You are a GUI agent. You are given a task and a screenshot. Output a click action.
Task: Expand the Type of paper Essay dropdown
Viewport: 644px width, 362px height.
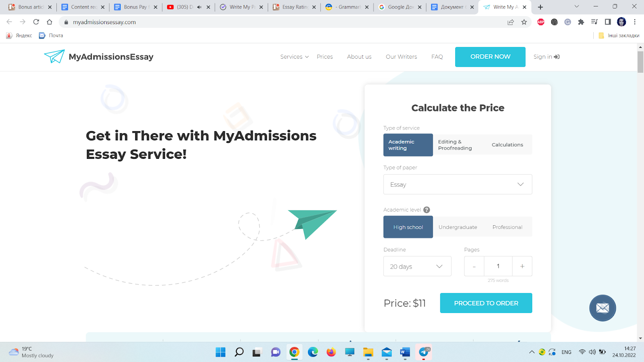point(458,184)
